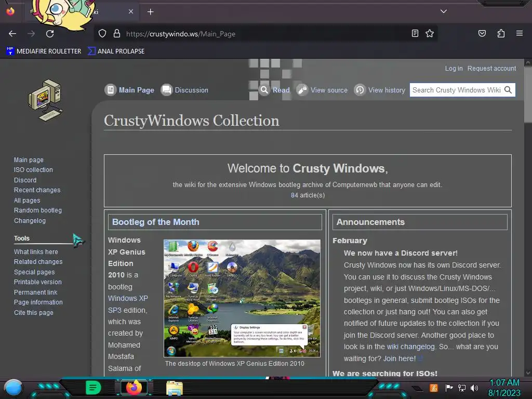The width and height of the screenshot is (532, 399).
Task: Click the address bar URL
Action: [x=180, y=34]
